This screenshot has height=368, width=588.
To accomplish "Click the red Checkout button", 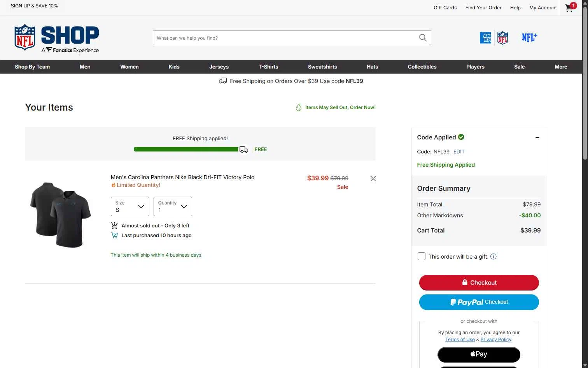I will point(479,283).
